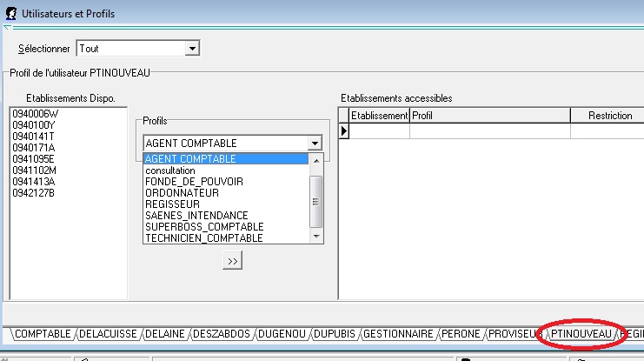The width and height of the screenshot is (644, 361).
Task: Click the Etablissement column header
Action: tap(379, 116)
